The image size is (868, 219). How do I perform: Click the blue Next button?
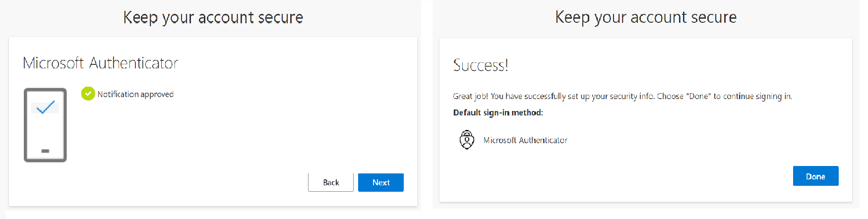pos(380,182)
